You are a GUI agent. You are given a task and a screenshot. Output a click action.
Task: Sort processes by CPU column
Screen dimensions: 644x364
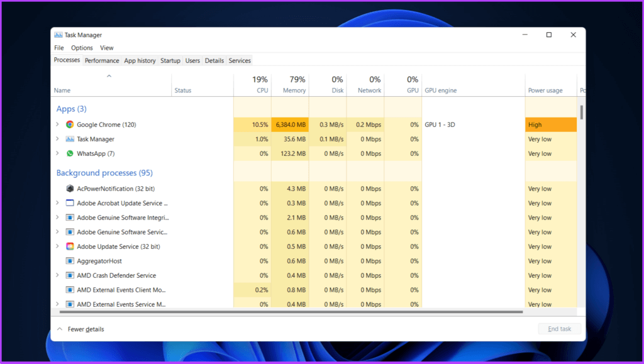252,85
